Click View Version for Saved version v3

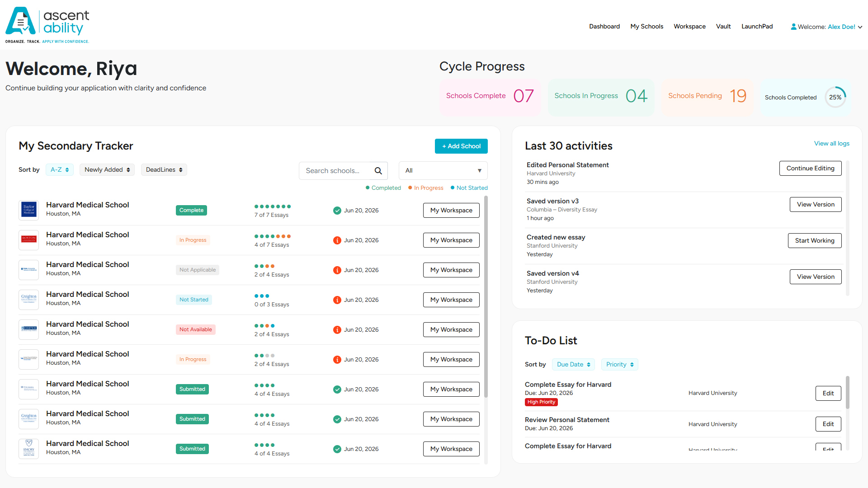pyautogui.click(x=816, y=204)
